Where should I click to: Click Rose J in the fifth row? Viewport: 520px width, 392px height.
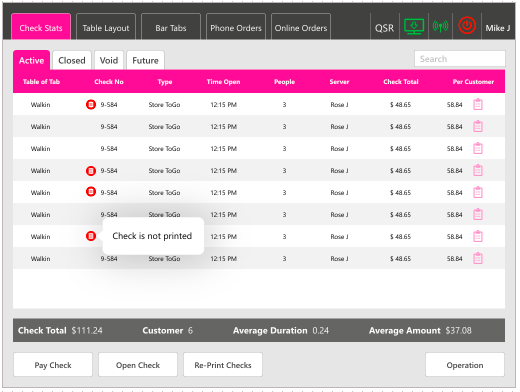(339, 193)
